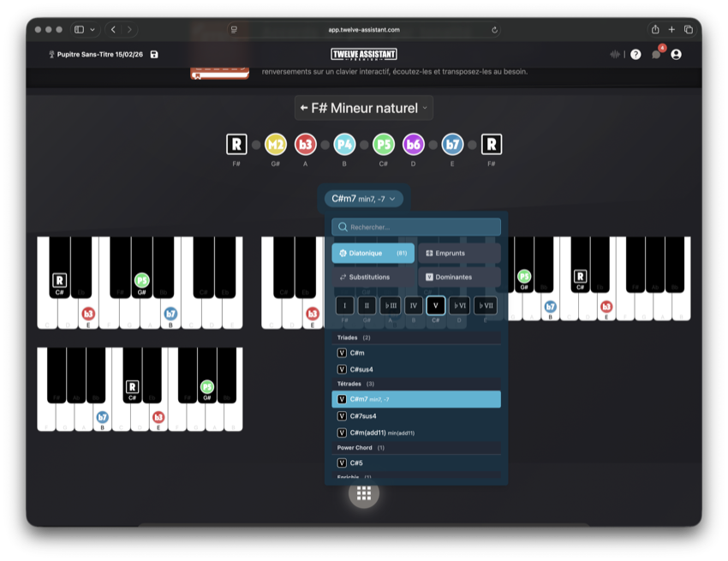Switch to the Substitutions tab

pos(373,278)
